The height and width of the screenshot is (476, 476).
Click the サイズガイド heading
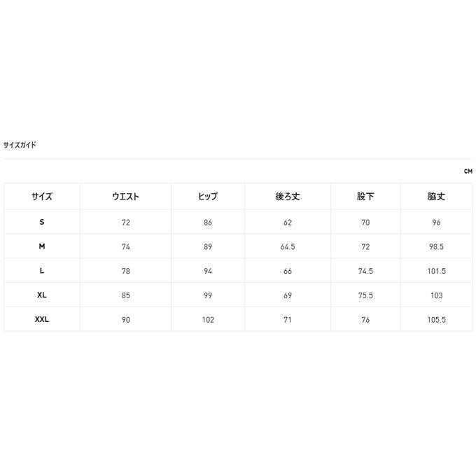coord(20,145)
